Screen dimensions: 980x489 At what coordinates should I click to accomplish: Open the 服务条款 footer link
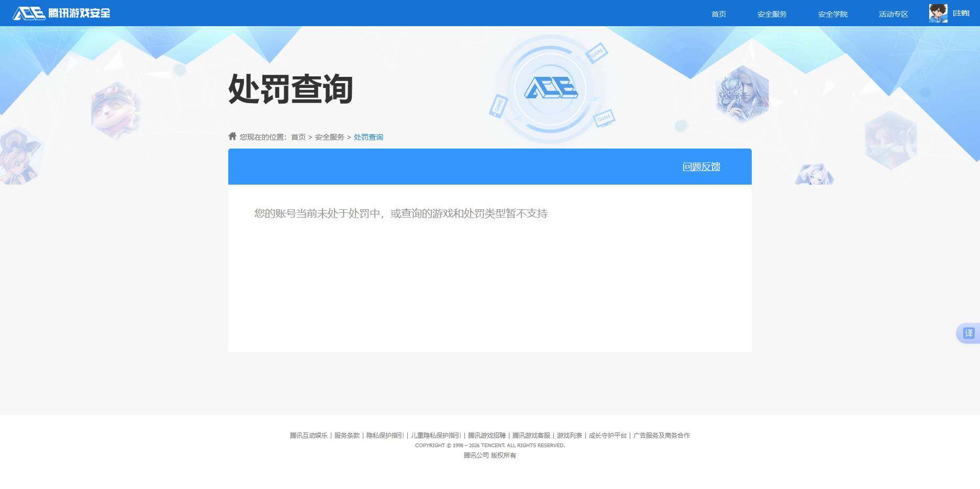click(346, 435)
